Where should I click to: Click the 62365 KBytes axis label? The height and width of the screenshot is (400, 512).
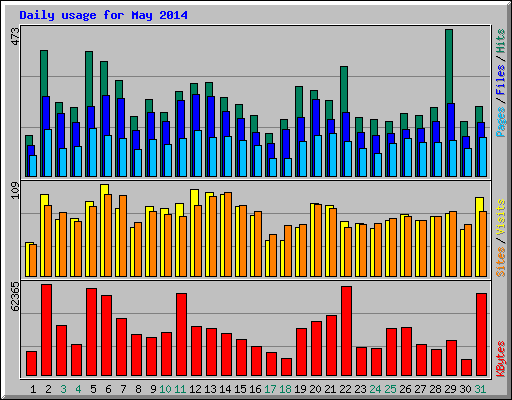pos(15,297)
